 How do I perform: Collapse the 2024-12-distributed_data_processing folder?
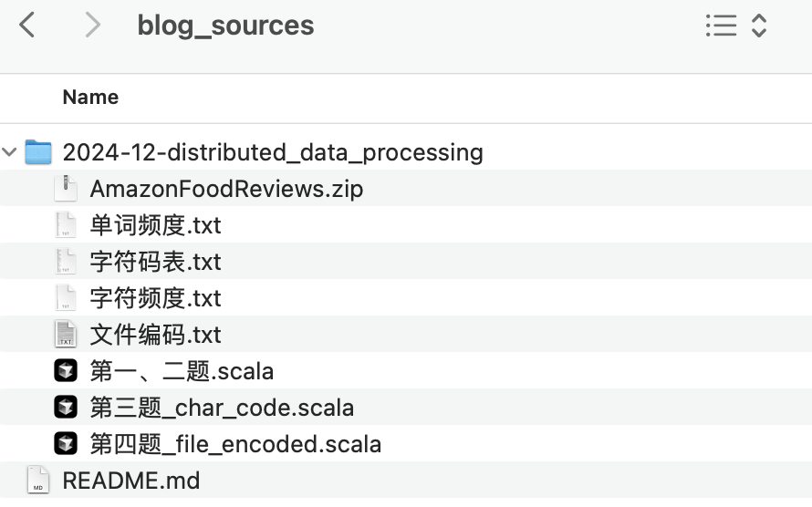point(9,152)
